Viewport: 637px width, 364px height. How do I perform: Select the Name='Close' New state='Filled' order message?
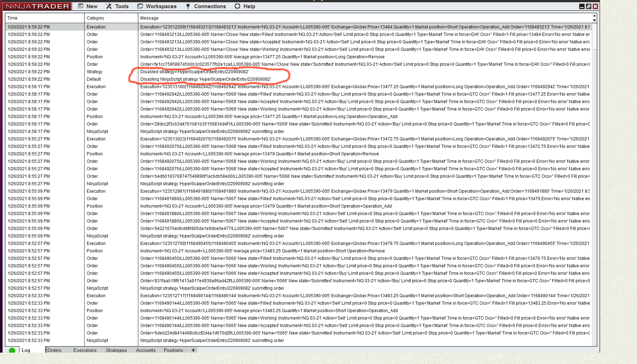tap(365, 34)
